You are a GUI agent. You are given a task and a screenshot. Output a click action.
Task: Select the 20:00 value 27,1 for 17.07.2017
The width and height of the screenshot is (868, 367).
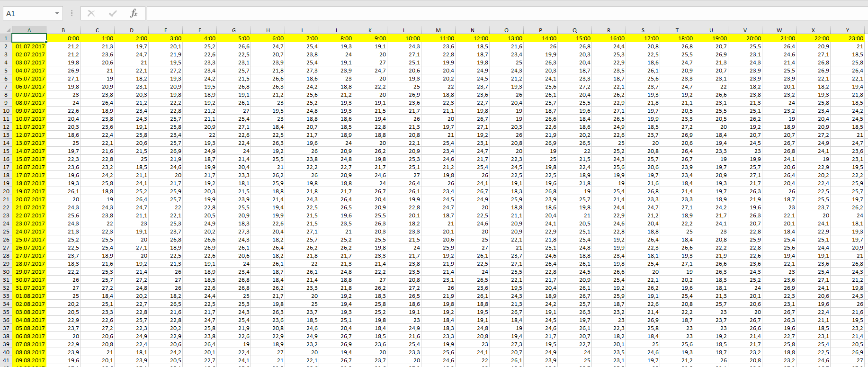coord(745,175)
